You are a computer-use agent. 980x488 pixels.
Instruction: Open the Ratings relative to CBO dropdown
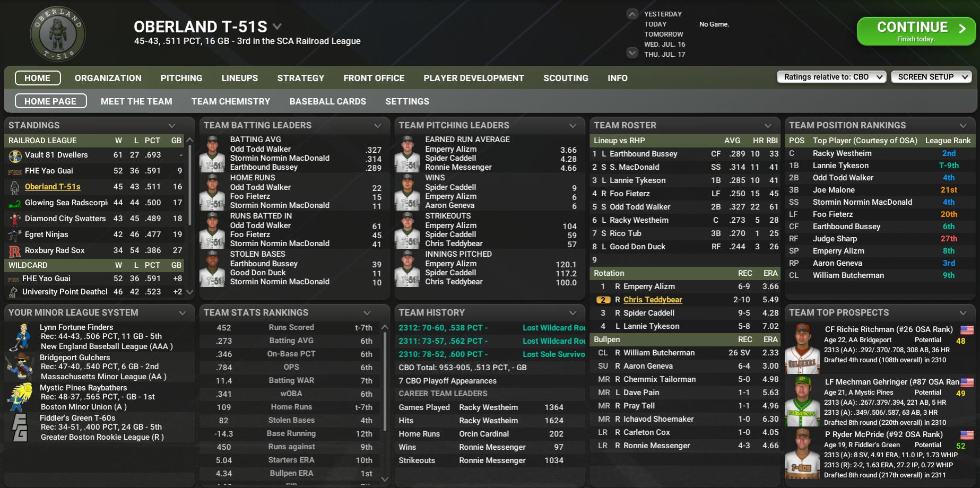pos(831,77)
